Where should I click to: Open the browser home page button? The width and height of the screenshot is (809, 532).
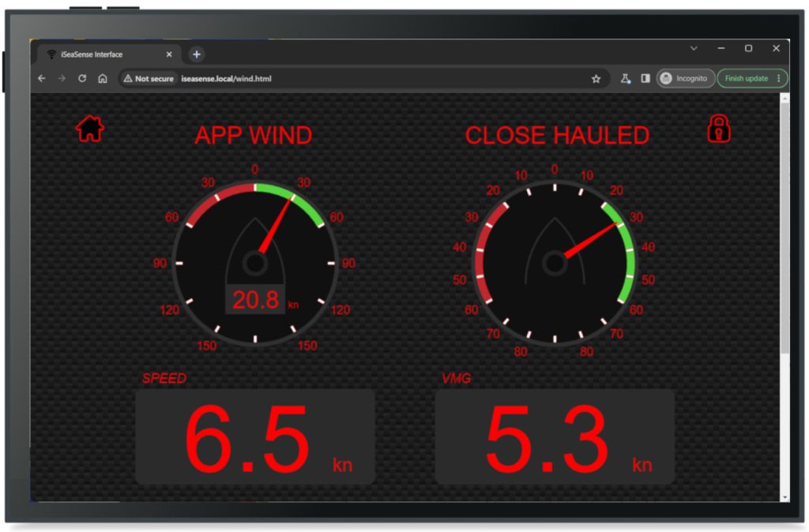coord(103,79)
